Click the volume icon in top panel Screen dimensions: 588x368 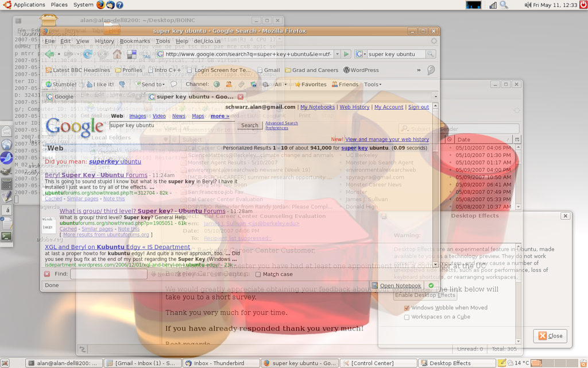(528, 5)
